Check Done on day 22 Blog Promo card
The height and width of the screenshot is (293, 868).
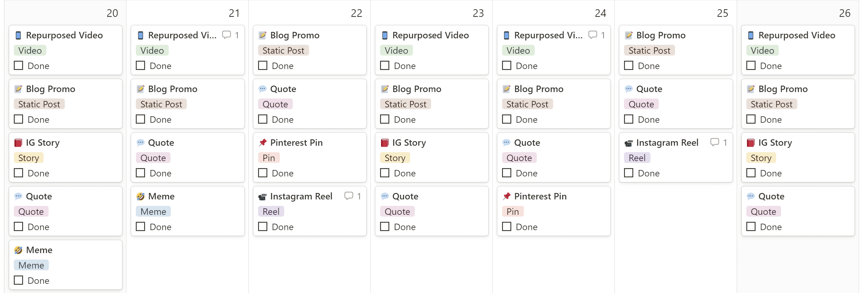point(262,65)
